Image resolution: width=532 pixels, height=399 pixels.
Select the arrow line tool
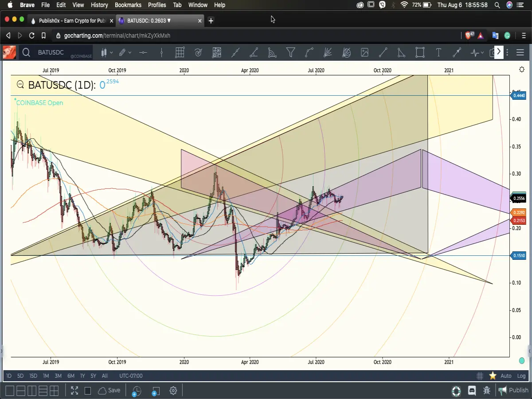point(457,53)
